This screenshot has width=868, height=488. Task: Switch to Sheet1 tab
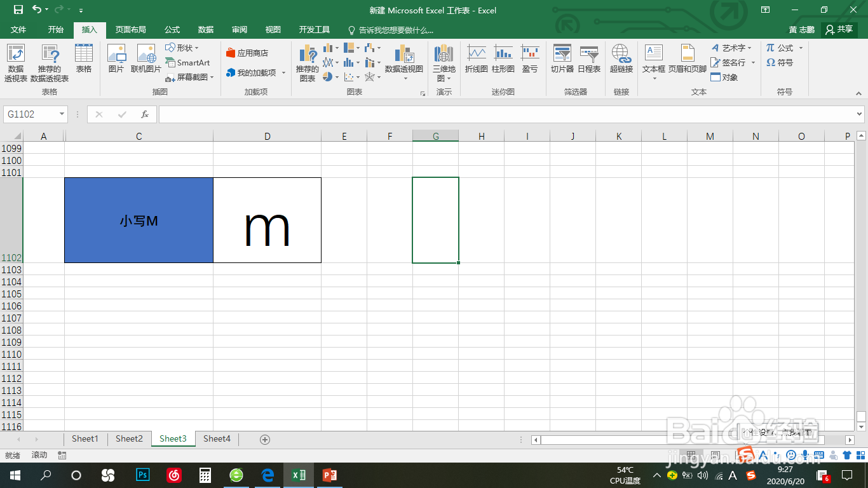(x=85, y=438)
